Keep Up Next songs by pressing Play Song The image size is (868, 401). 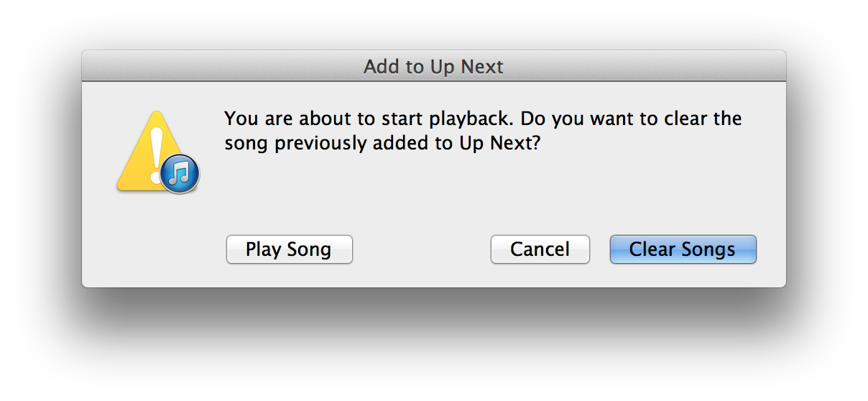pos(289,249)
